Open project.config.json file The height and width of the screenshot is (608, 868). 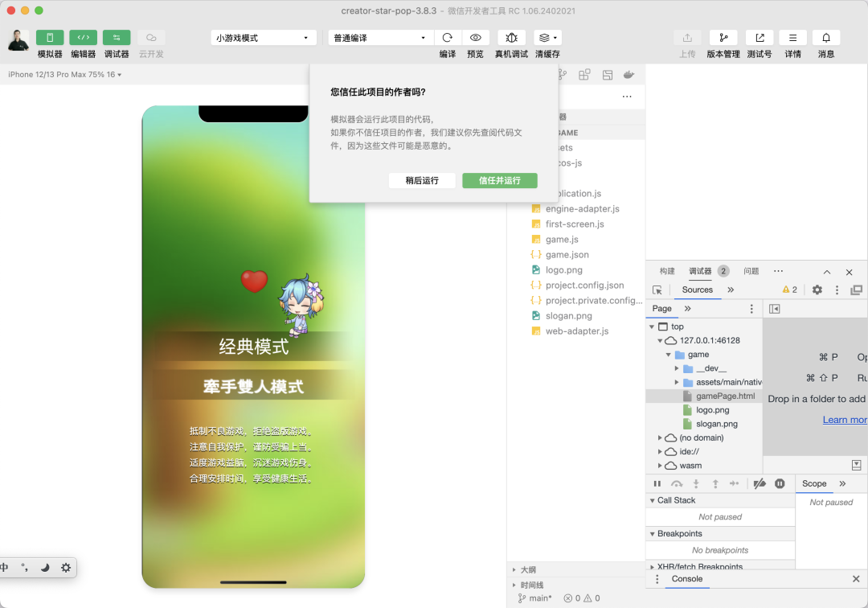click(584, 286)
